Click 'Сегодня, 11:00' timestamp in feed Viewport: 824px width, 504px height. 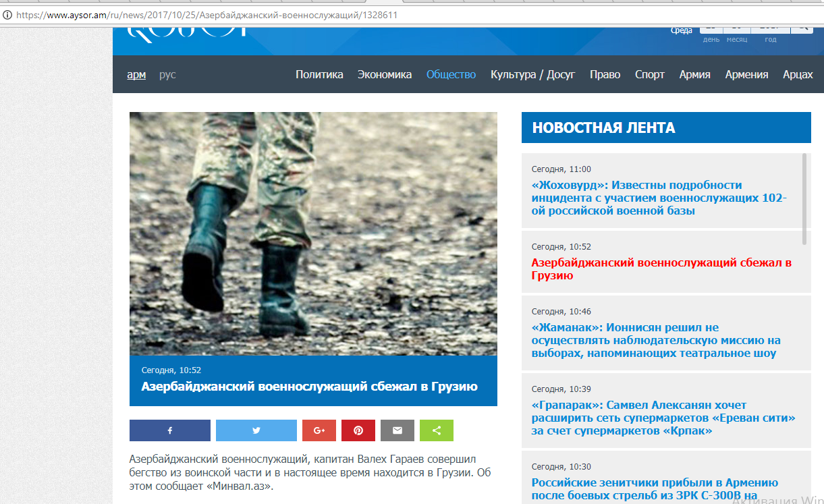(x=561, y=169)
